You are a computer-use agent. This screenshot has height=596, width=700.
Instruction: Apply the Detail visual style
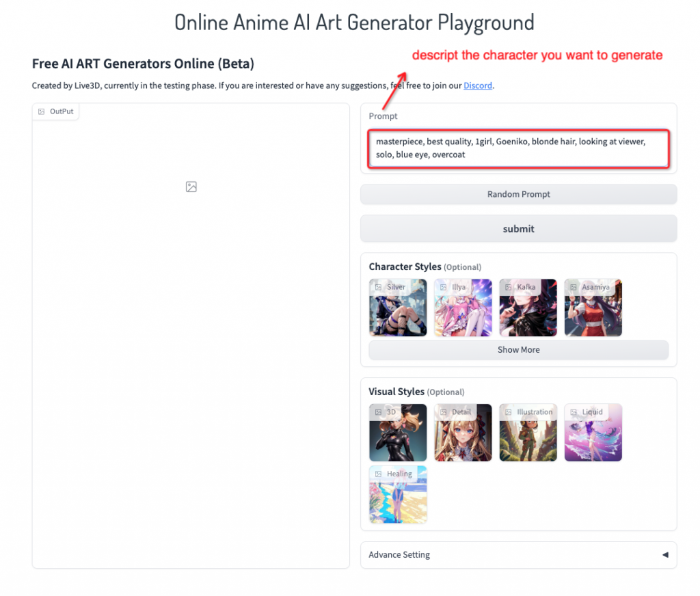(x=463, y=433)
